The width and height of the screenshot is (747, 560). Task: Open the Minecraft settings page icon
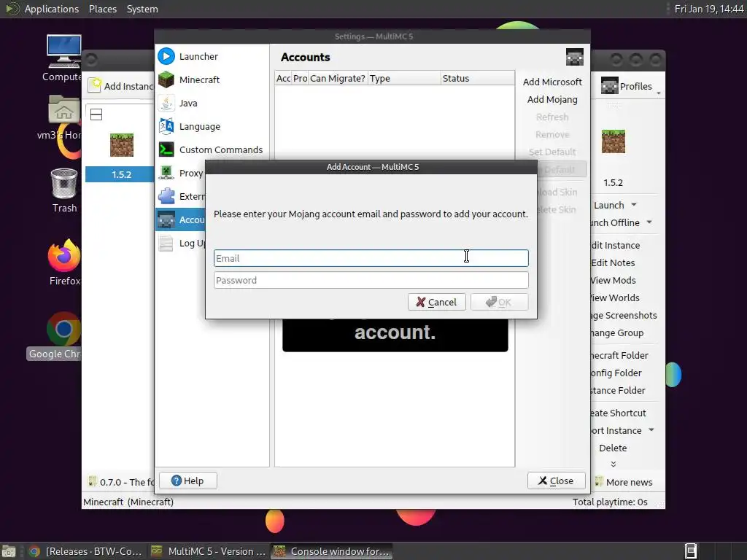tap(166, 79)
